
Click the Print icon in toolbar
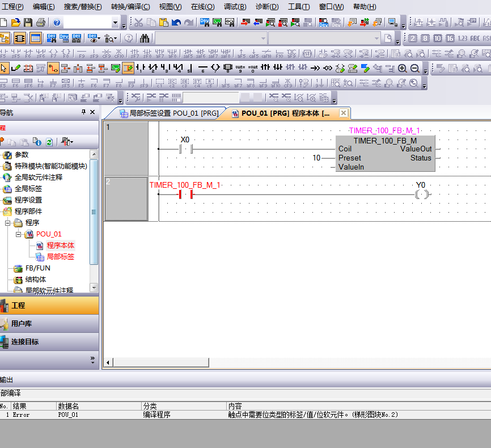[x=41, y=23]
